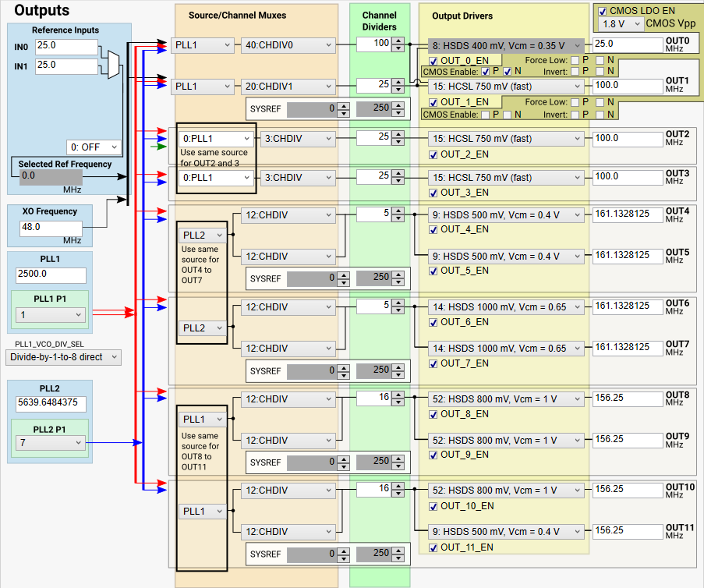Image resolution: width=704 pixels, height=588 pixels.
Task: Click down arrow on OUT1 channel divider
Action: (x=398, y=87)
